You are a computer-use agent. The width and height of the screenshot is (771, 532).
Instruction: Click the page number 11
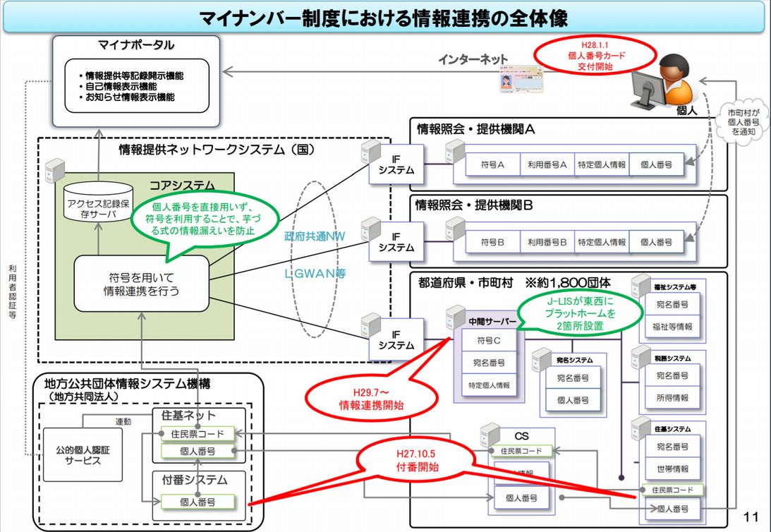751,516
